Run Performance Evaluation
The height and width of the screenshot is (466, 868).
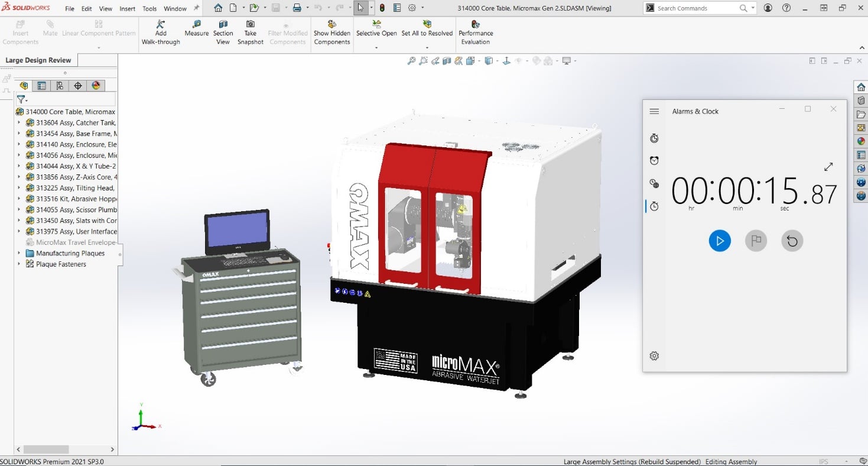476,33
